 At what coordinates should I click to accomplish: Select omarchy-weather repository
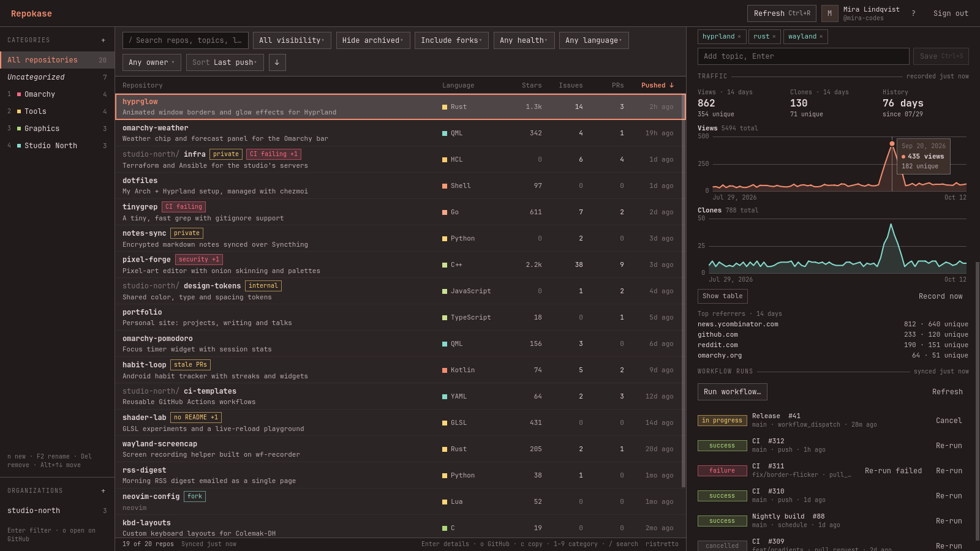pos(401,133)
